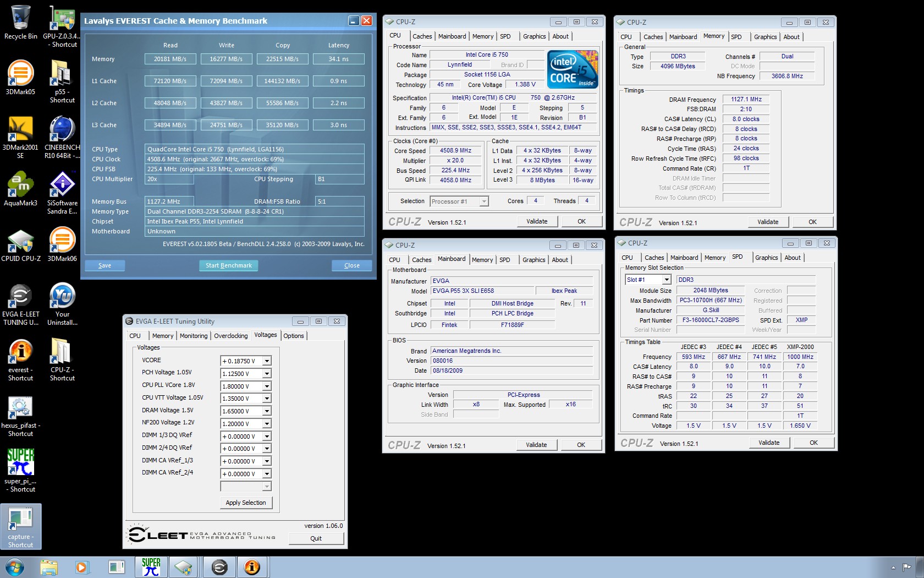The width and height of the screenshot is (924, 578).
Task: Click the DRAM Frequency 1127.1 MHz value
Action: pyautogui.click(x=746, y=99)
